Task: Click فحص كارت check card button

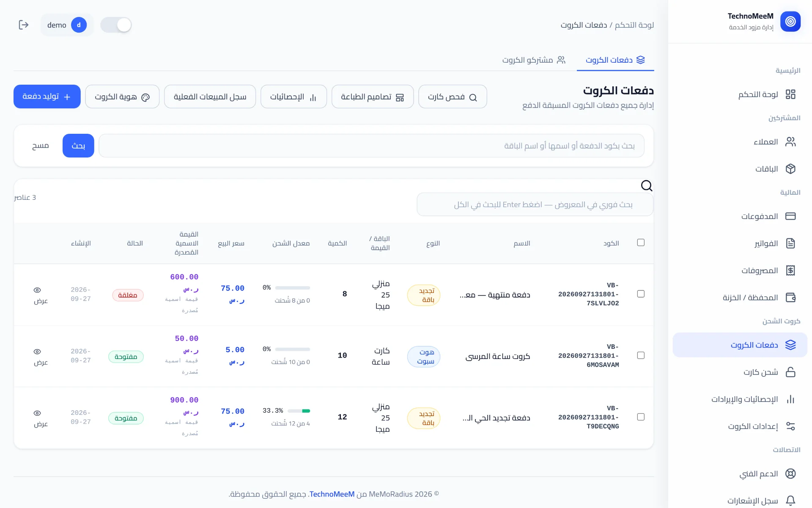Action: tap(453, 97)
